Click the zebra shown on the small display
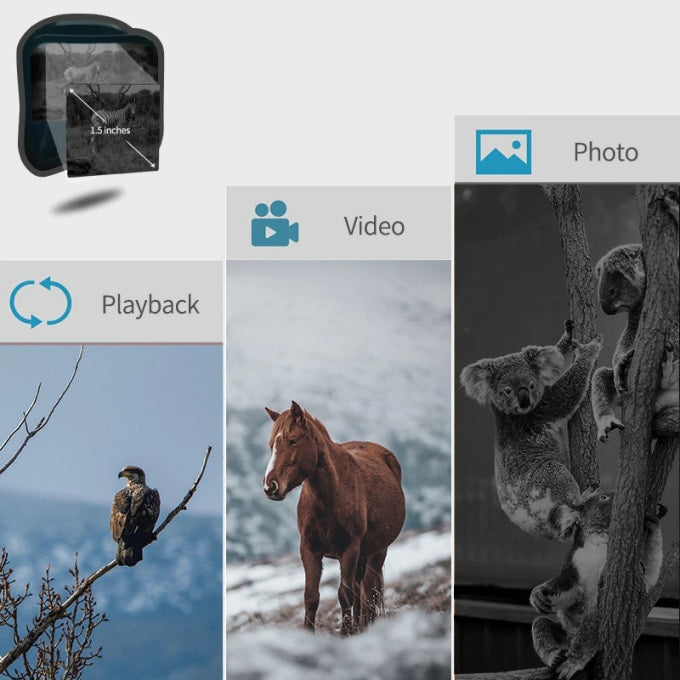Image resolution: width=680 pixels, height=680 pixels. (82, 72)
